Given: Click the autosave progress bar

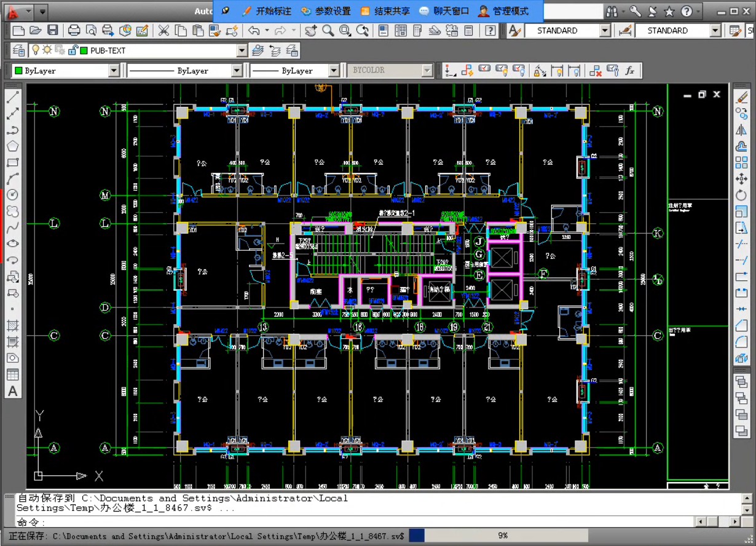Looking at the screenshot, I should [x=498, y=536].
